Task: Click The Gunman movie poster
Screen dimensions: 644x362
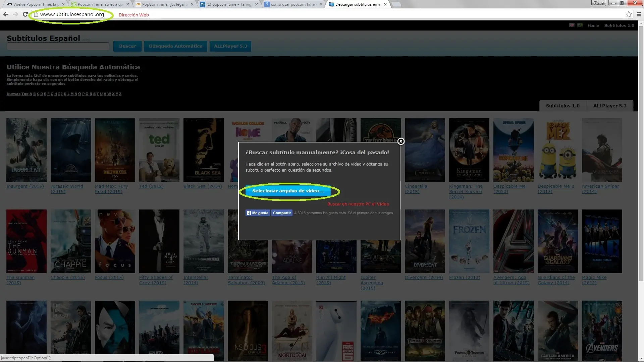Action: click(x=26, y=241)
